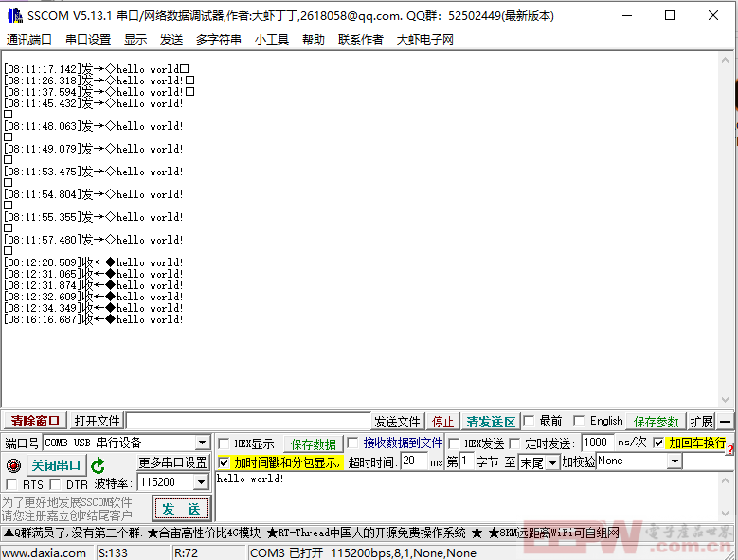Viewport: 738px width, 560px height.
Task: Click the 扩展 button
Action: coord(701,422)
